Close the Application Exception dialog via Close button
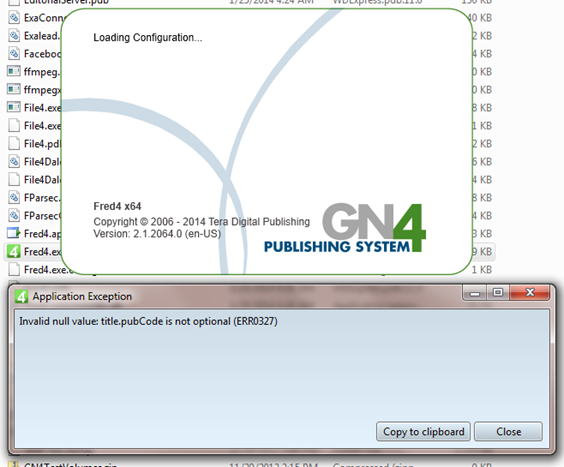564x467 pixels. 508,431
